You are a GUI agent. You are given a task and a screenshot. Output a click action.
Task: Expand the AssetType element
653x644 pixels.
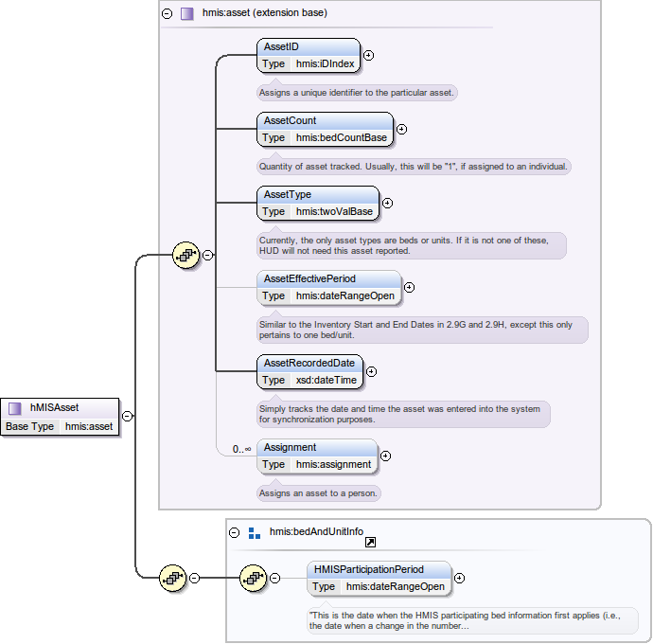[x=387, y=203]
